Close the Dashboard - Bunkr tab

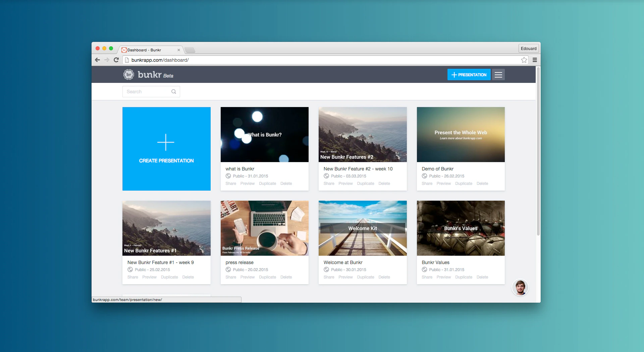coord(179,50)
